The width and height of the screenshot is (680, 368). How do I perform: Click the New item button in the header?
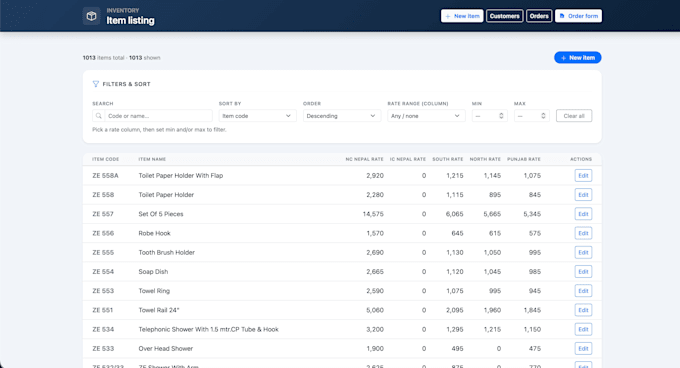462,16
